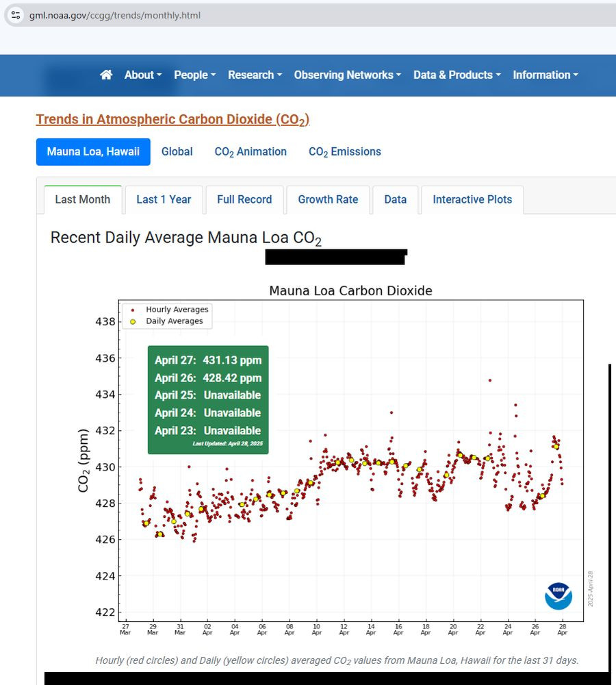
Task: Click the 422 y-axis tick label
Action: [x=105, y=612]
